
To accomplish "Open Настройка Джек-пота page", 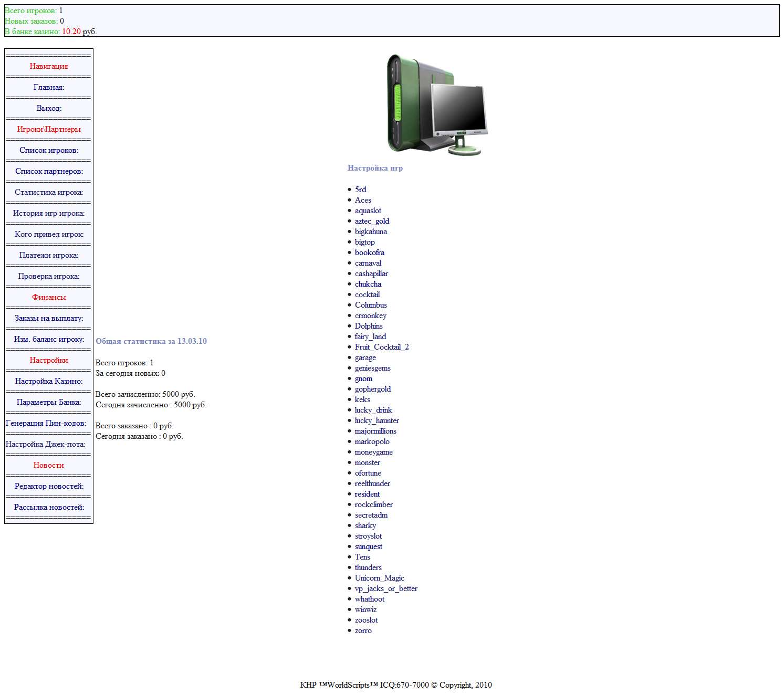I will 45,444.
